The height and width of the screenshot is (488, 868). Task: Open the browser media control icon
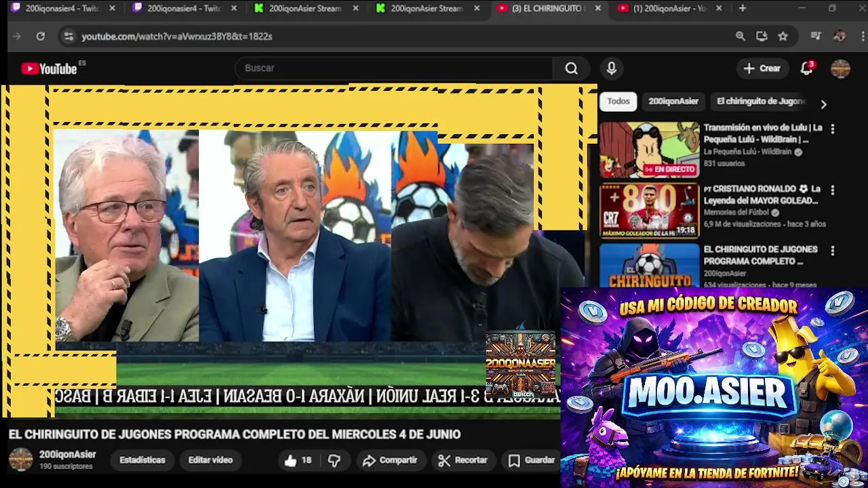(x=816, y=37)
